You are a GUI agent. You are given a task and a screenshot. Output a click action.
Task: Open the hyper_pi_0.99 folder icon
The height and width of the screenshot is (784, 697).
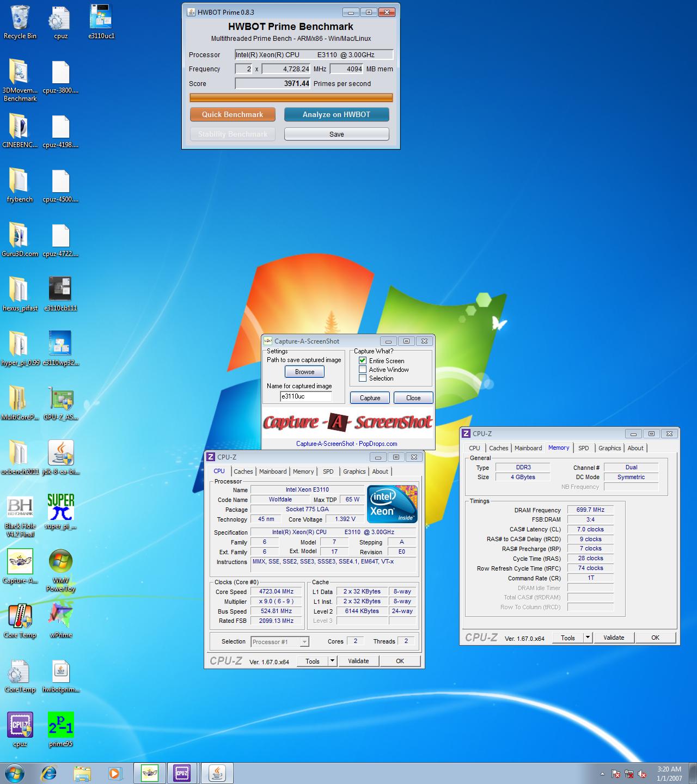[x=20, y=348]
